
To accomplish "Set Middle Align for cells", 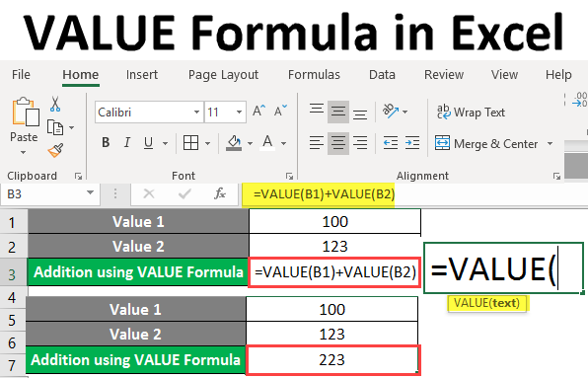I will (x=338, y=112).
